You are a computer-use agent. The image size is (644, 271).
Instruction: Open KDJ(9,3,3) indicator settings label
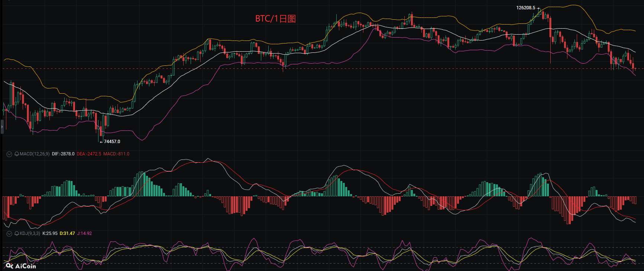[x=30, y=233]
